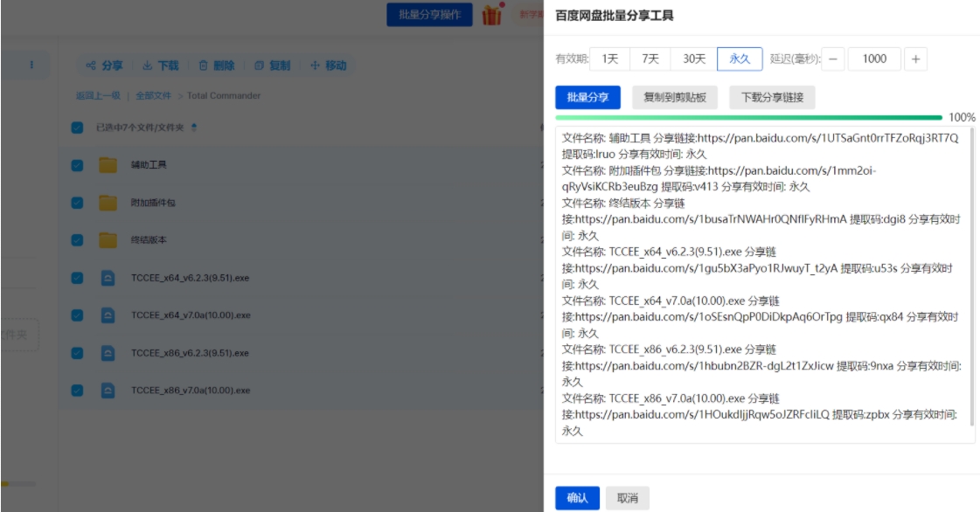Screen dimensions: 980x512
Task: Click inside the share links text area
Action: point(765,285)
